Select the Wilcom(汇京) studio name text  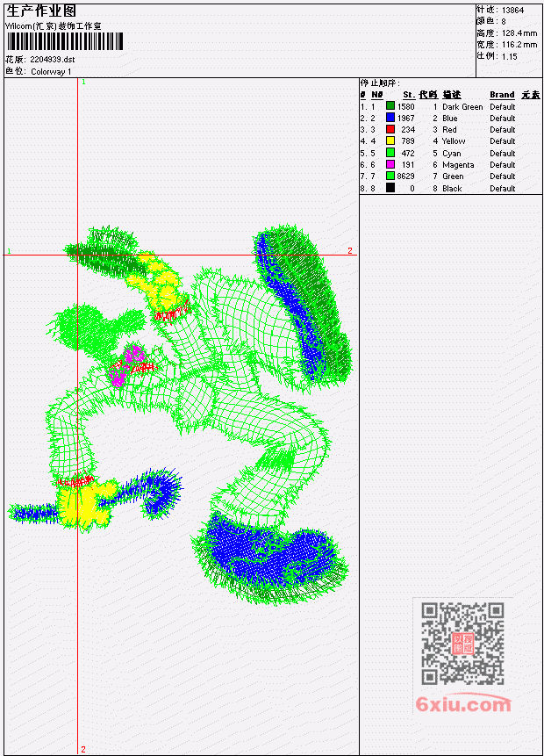[x=54, y=26]
